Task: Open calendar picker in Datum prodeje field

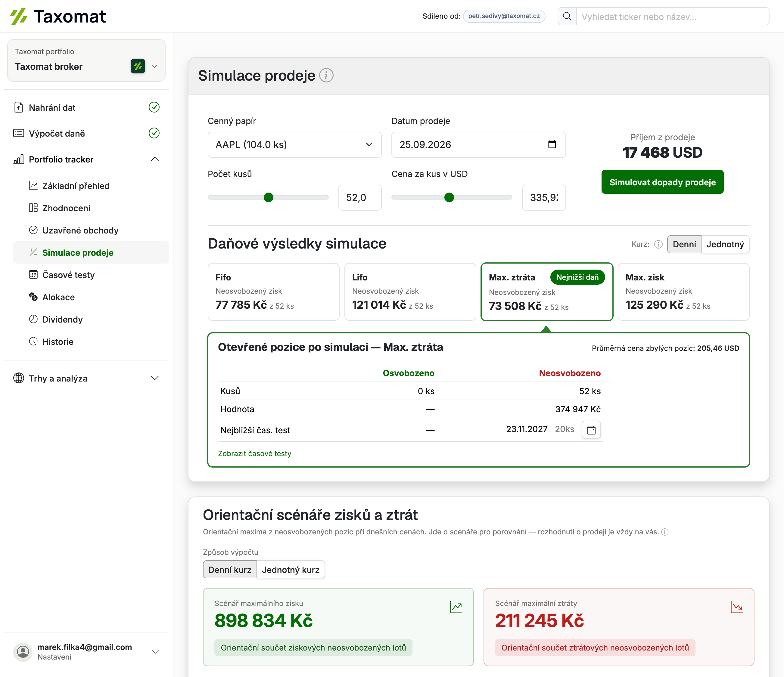Action: pyautogui.click(x=552, y=144)
